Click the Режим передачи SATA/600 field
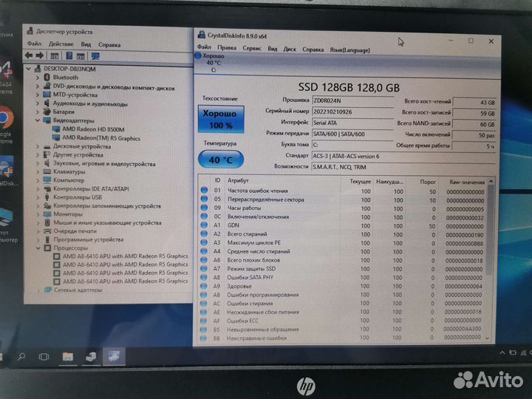Image resolution: width=532 pixels, height=399 pixels. click(x=352, y=134)
